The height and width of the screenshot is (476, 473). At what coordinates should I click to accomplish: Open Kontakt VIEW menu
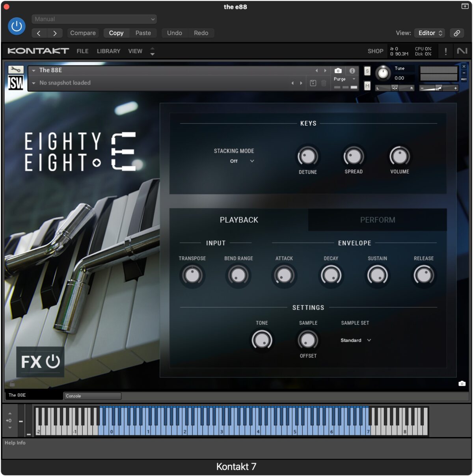tap(135, 51)
